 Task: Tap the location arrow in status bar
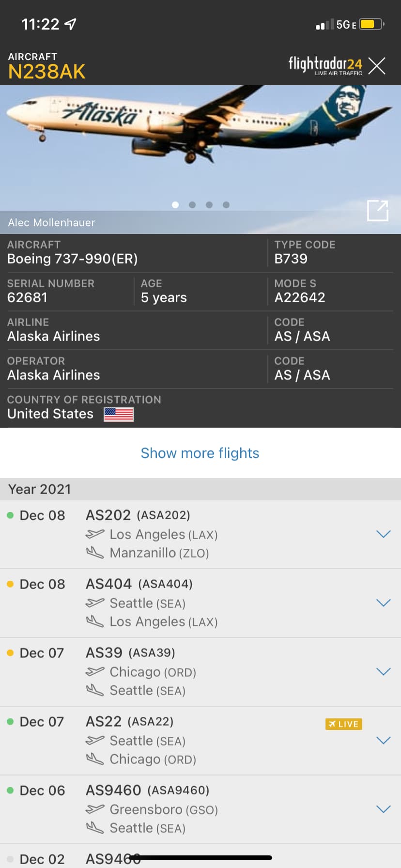[x=71, y=24]
